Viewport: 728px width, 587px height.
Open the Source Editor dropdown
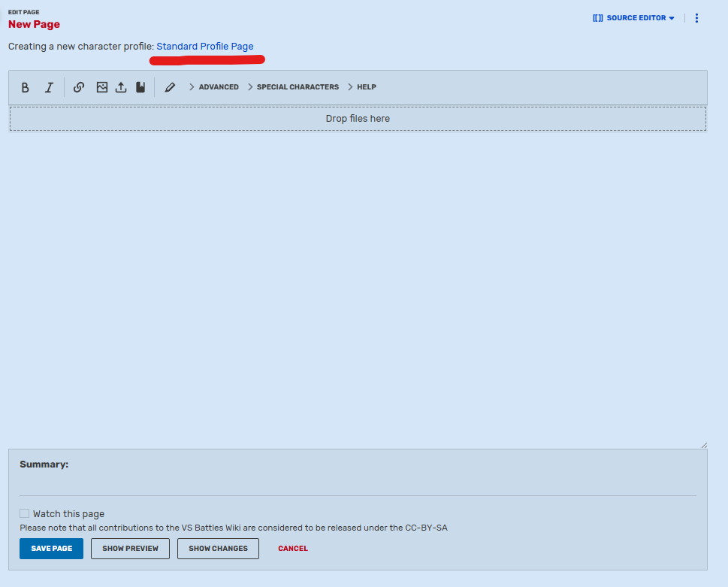(x=633, y=18)
